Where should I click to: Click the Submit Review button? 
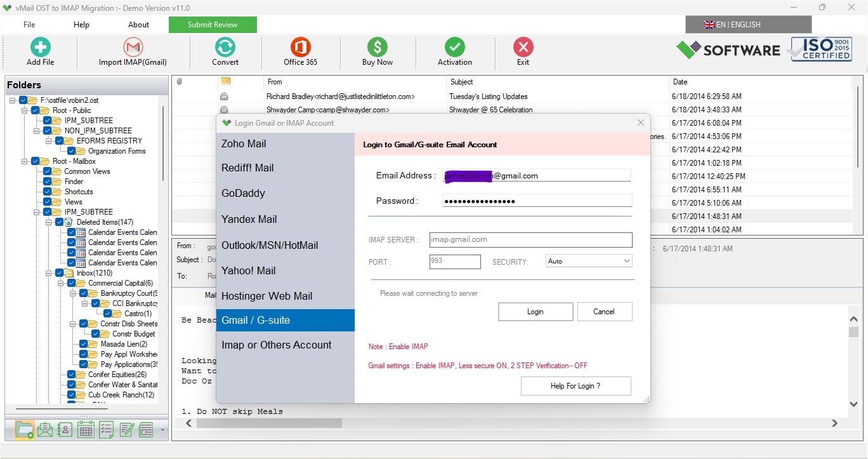coord(213,25)
